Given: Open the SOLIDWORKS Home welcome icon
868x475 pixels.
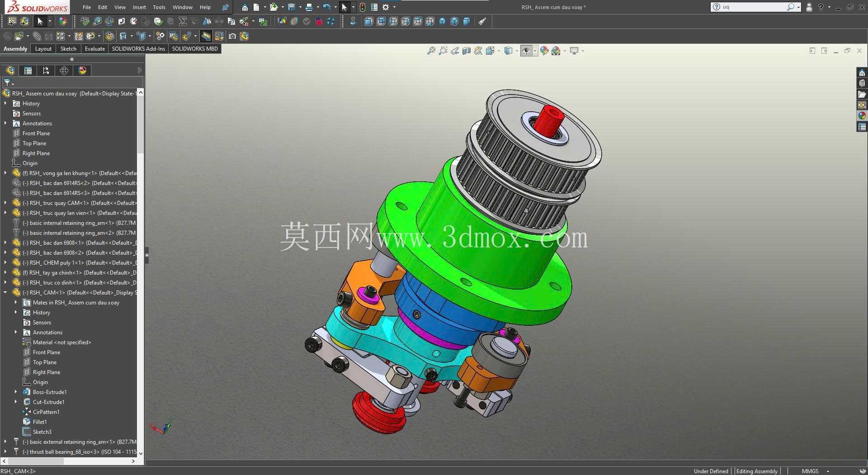Looking at the screenshot, I should (245, 7).
